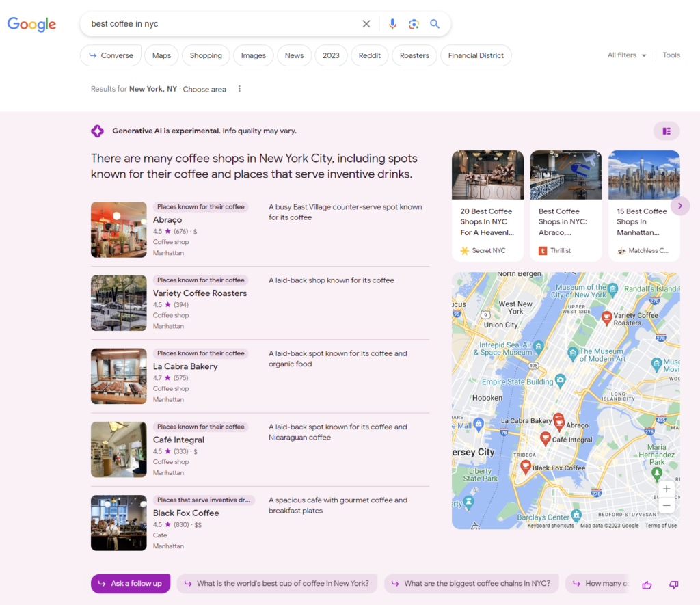
Task: Open the Black Fox Coffee listing
Action: [x=186, y=513]
